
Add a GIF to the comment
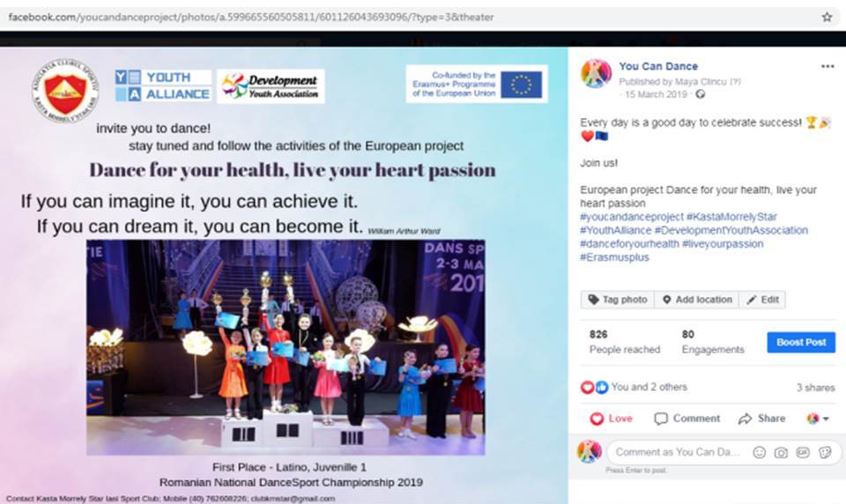tap(803, 452)
